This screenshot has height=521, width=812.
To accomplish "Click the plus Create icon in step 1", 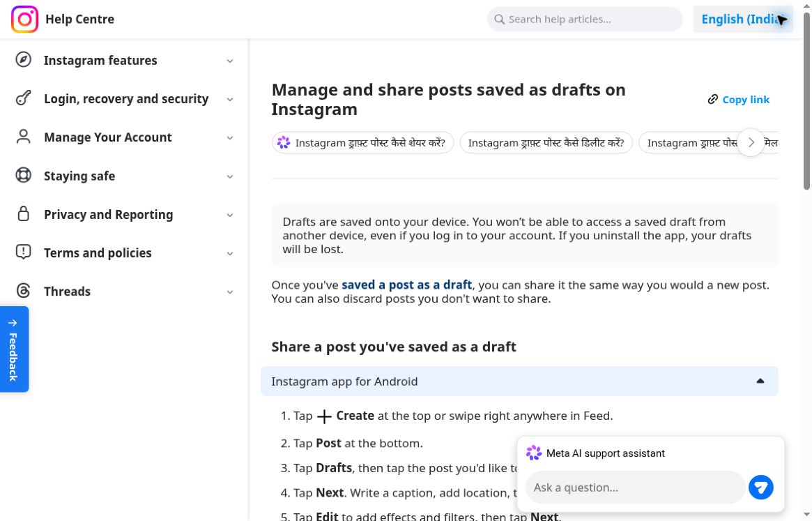I will [x=324, y=416].
